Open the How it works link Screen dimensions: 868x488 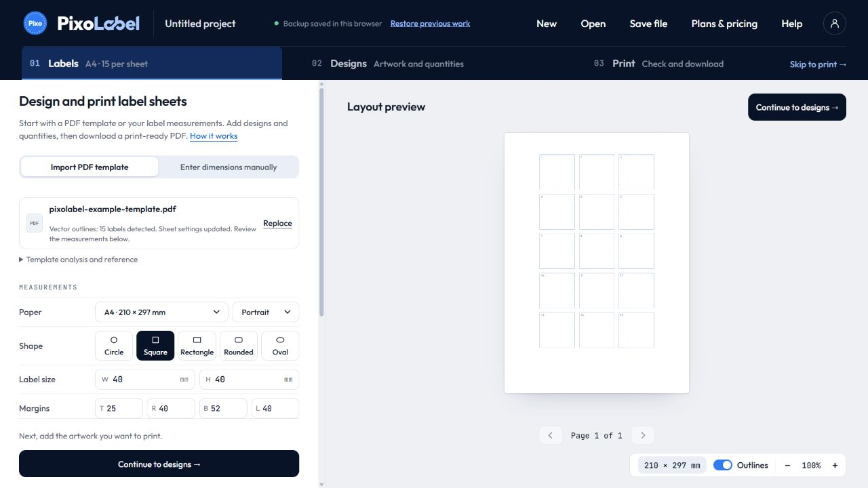click(214, 136)
